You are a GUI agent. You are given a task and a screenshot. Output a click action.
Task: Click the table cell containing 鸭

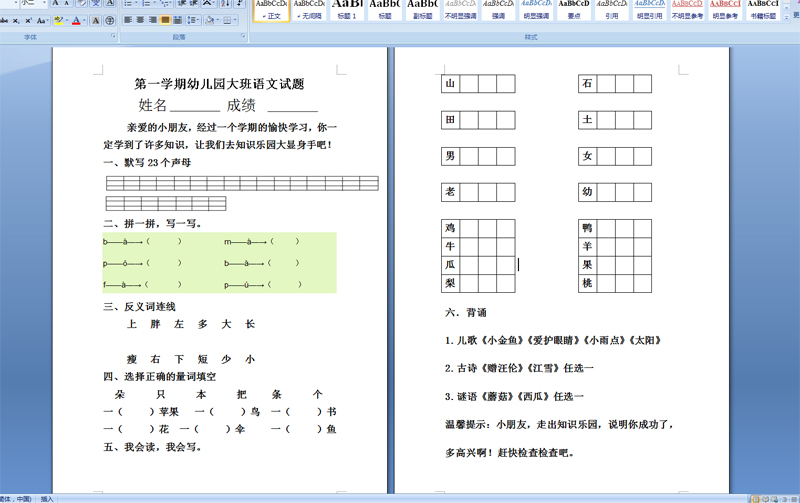click(x=587, y=228)
